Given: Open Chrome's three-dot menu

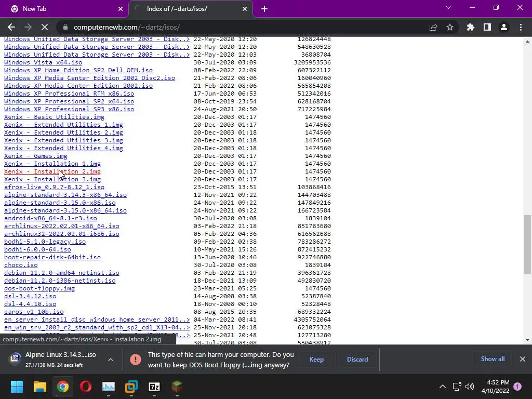Looking at the screenshot, I should point(521,27).
